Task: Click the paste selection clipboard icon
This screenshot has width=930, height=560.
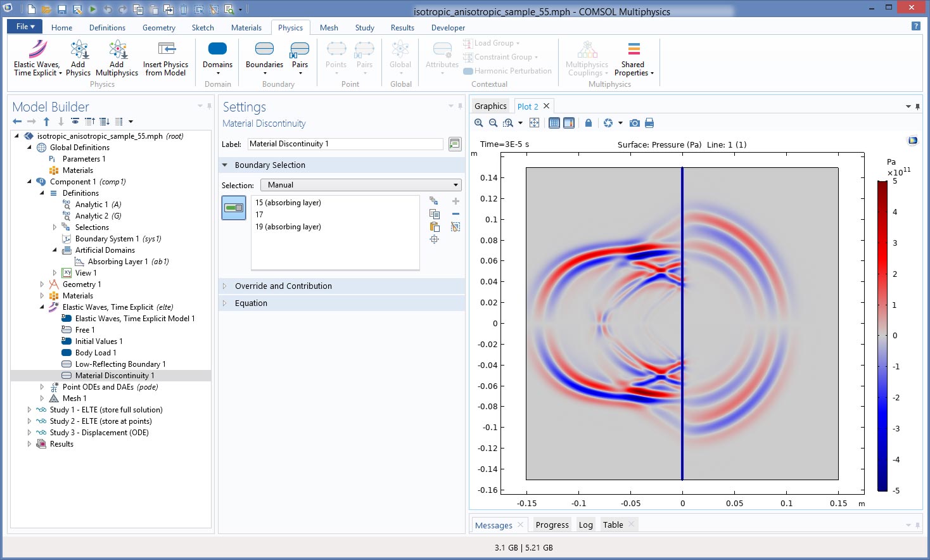Action: tap(435, 227)
